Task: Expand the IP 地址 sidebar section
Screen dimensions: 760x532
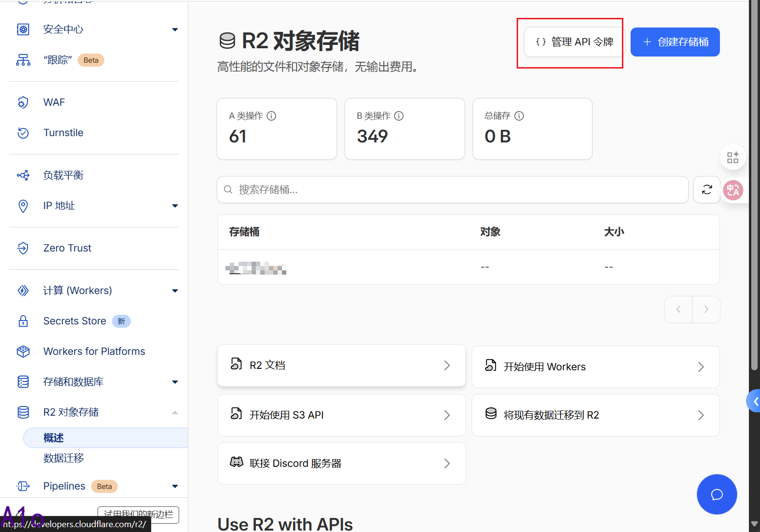Action: coord(175,206)
